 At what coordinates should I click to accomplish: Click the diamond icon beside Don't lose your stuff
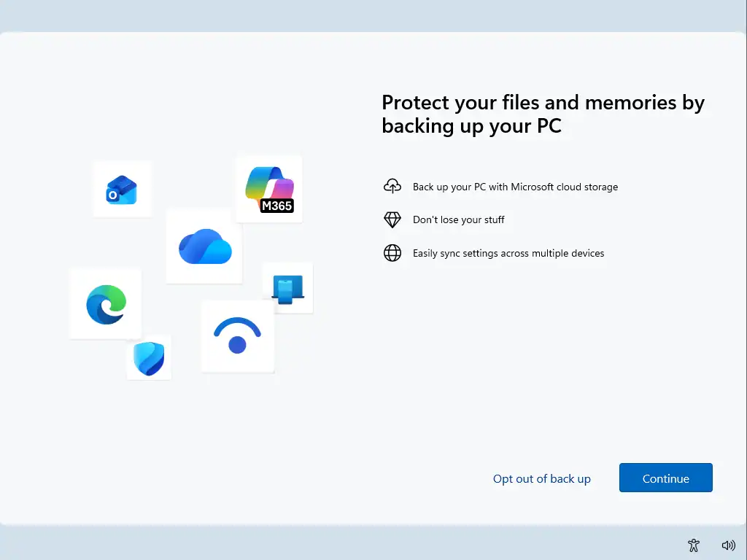(x=392, y=219)
